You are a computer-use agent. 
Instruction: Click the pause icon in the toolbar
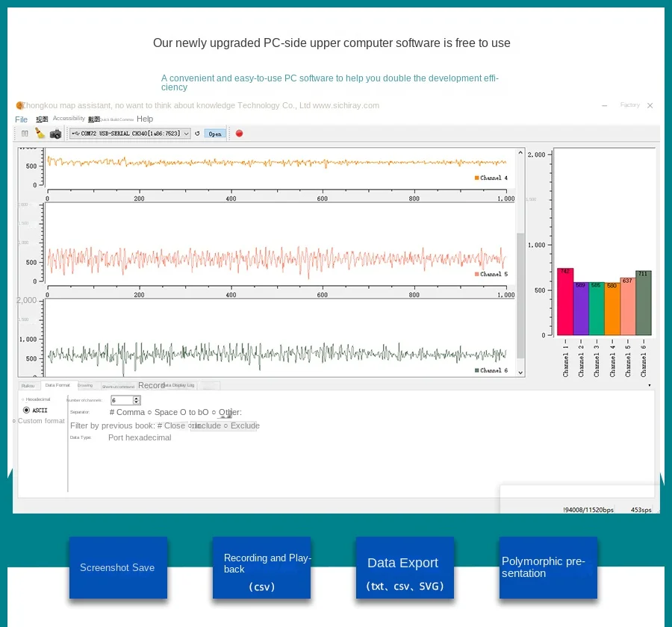coord(25,134)
